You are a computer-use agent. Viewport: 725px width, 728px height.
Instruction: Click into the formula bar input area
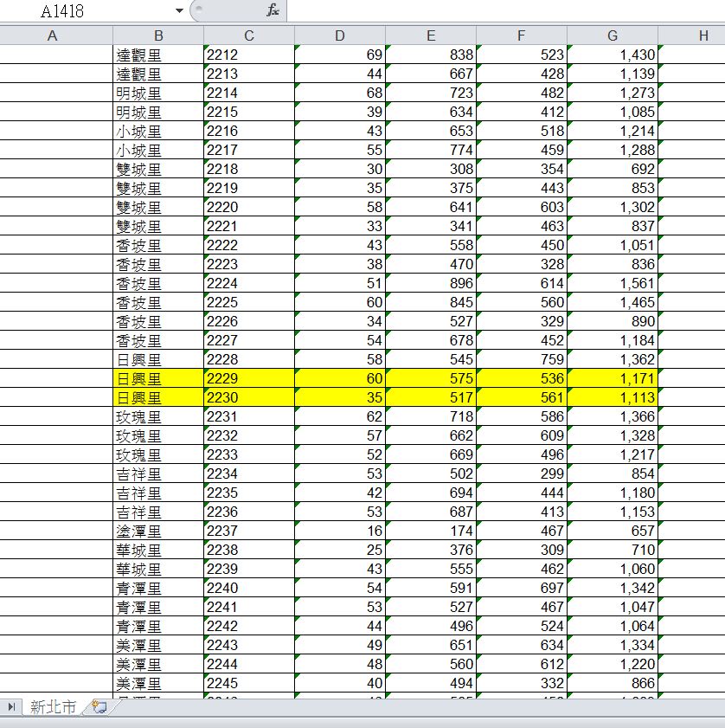[x=502, y=10]
